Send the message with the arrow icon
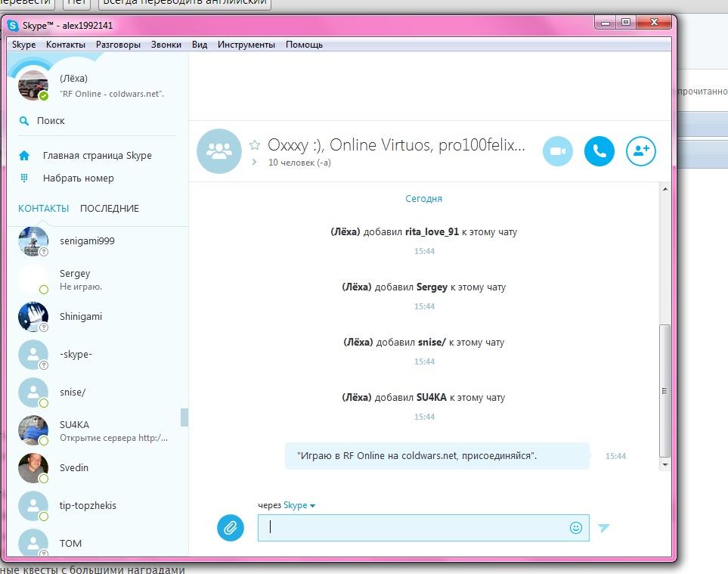 [603, 528]
